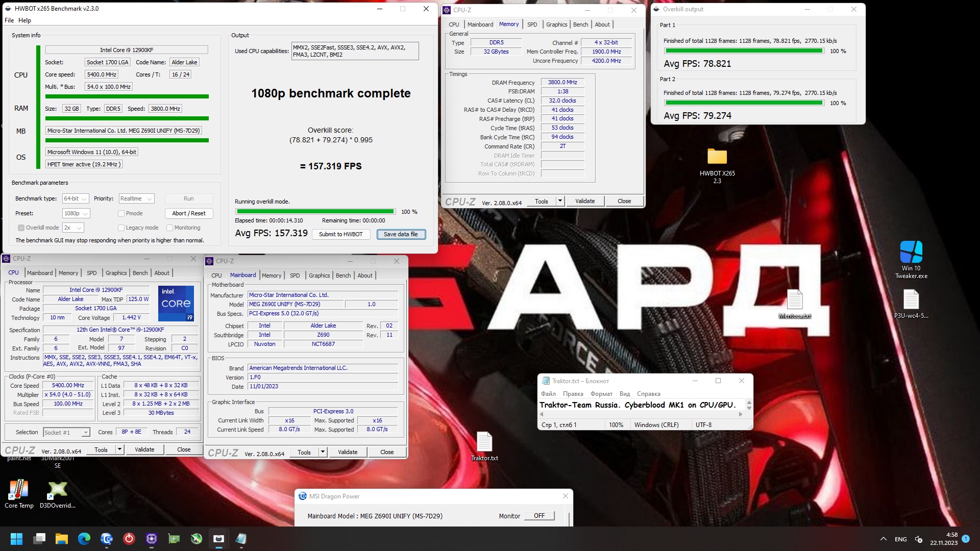Image resolution: width=980 pixels, height=551 pixels.
Task: Switch to Bench tab in CPU-Z Mainboard window
Action: (x=344, y=275)
